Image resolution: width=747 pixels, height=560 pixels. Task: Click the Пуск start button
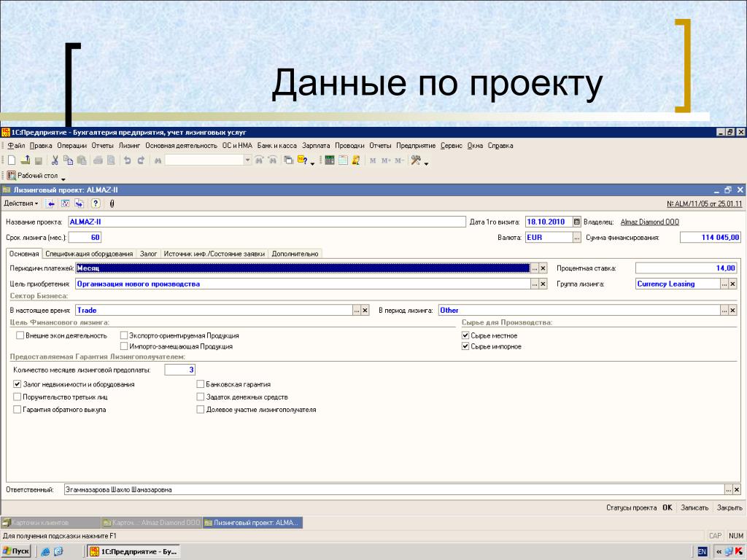coord(16,551)
